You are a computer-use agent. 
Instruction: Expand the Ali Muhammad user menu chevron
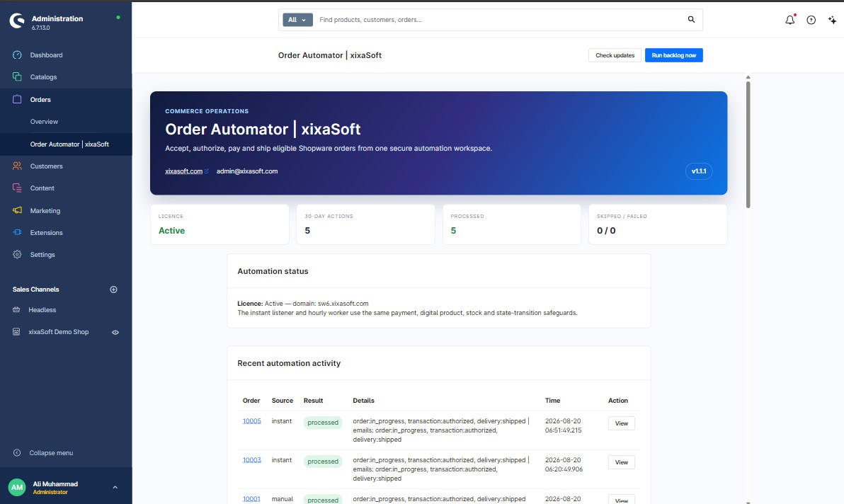tap(115, 487)
